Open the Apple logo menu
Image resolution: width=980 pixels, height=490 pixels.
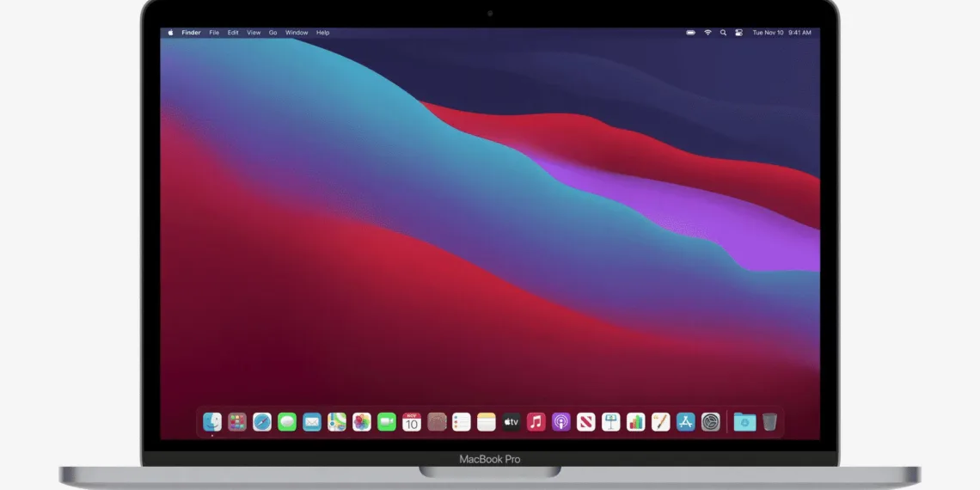[170, 33]
